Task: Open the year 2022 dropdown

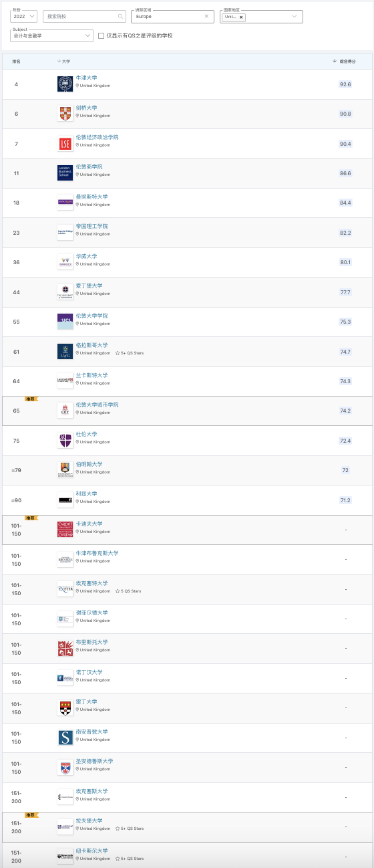Action: coord(24,16)
